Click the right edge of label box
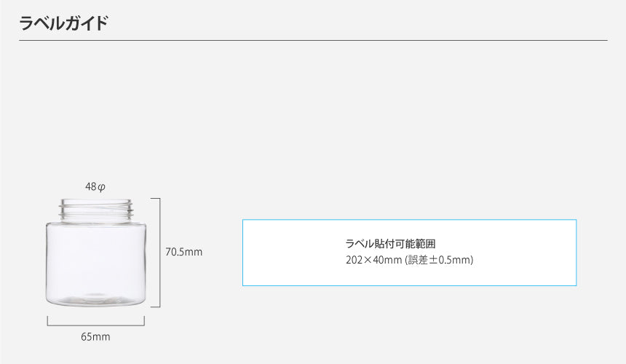This screenshot has width=626, height=364. (x=576, y=253)
